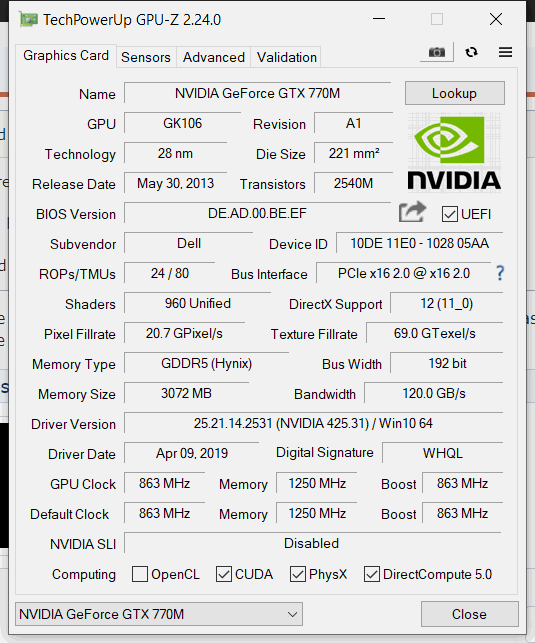Toggle the PhysX checkbox
The image size is (535, 643).
(298, 574)
